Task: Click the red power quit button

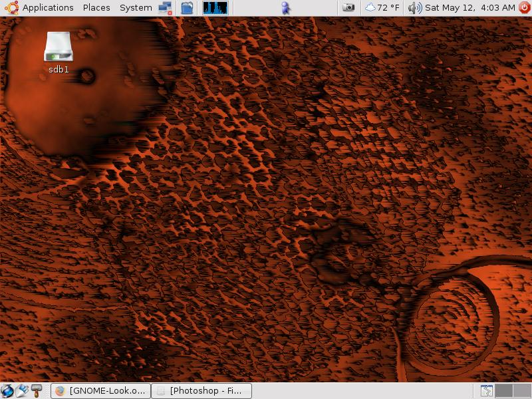Action: 525,7
